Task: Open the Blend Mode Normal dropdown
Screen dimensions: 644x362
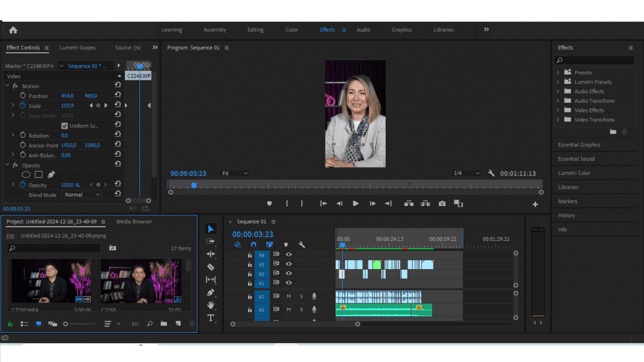Action: click(82, 195)
